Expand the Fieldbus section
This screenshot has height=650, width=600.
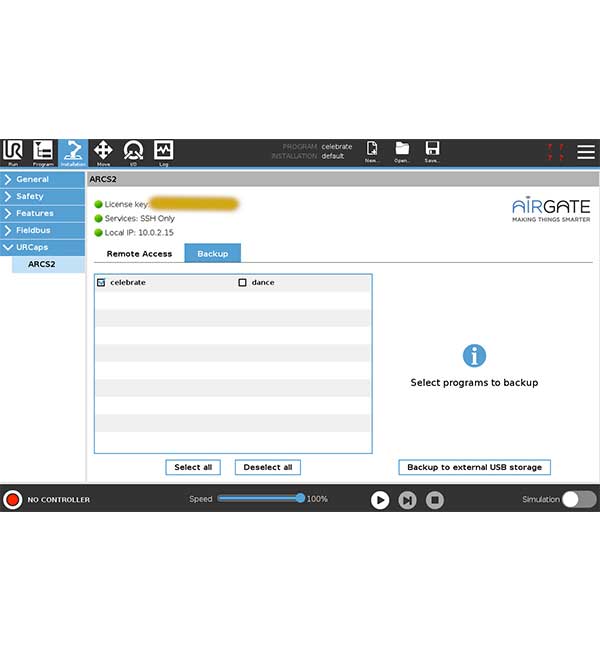click(x=42, y=230)
